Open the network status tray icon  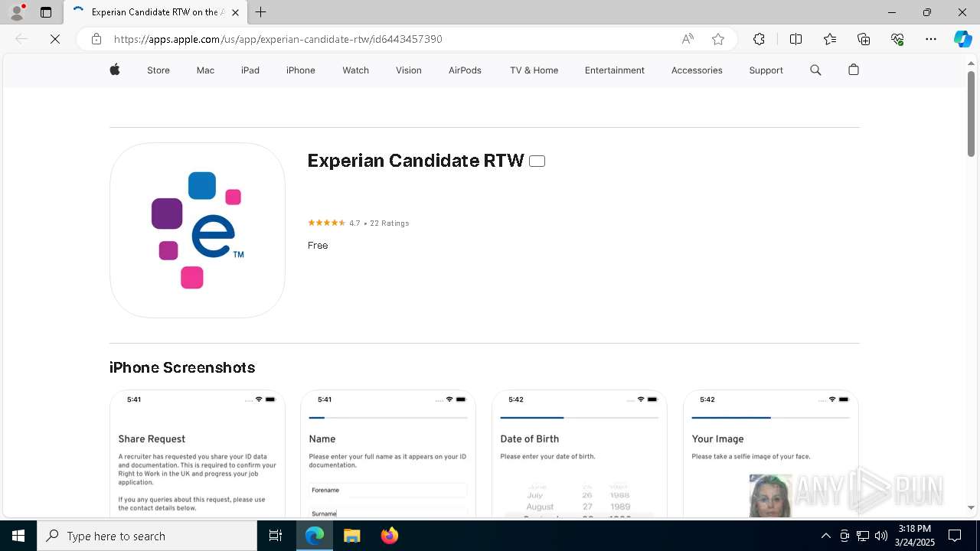[x=863, y=536]
